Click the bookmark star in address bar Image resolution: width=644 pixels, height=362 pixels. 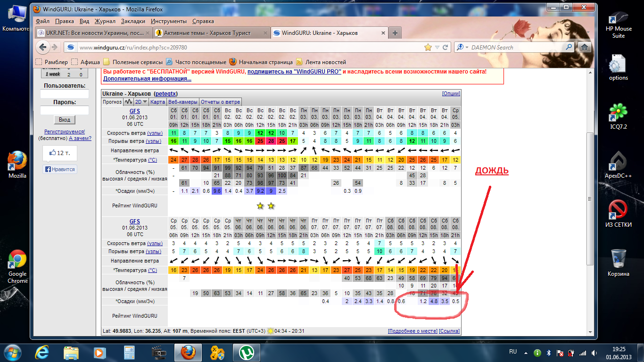click(428, 47)
